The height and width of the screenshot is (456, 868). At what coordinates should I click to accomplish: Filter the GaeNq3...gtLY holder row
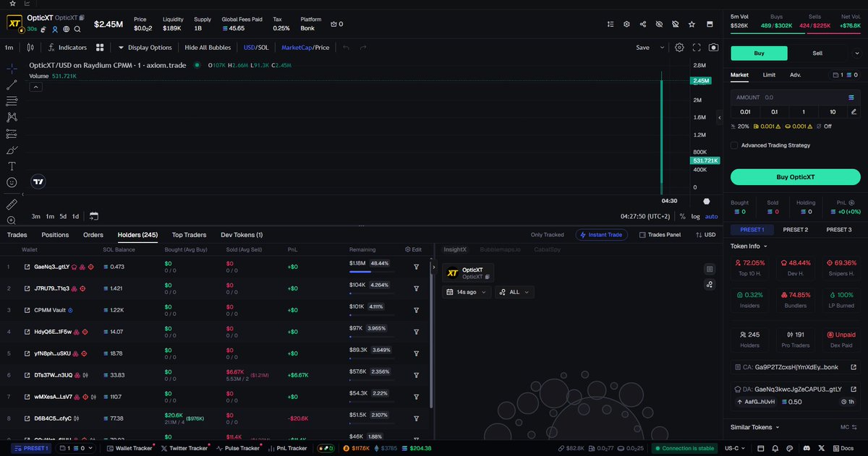417,267
